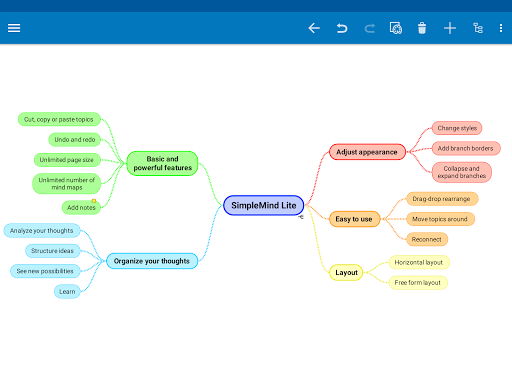The height and width of the screenshot is (384, 512).
Task: Click the Change styles node
Action: [457, 128]
